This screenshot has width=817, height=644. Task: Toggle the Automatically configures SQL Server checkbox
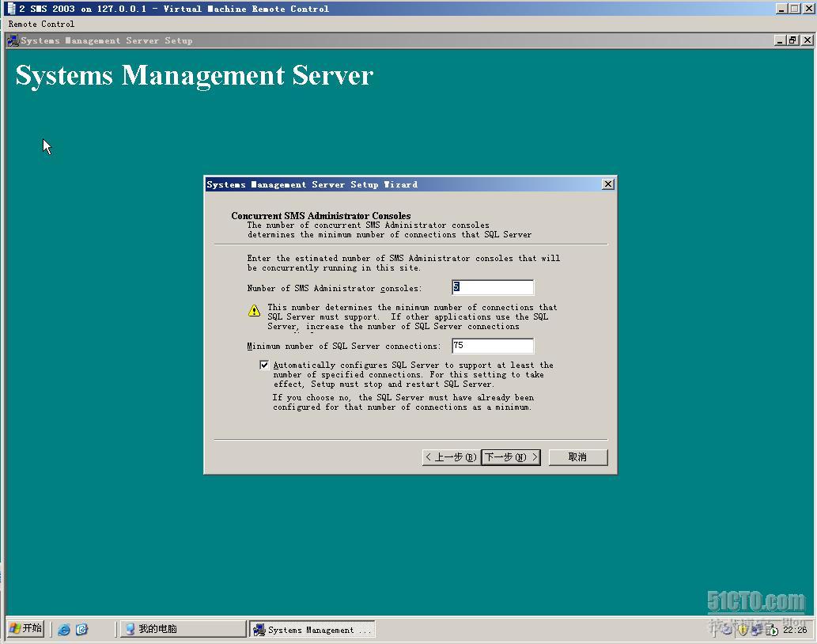pos(264,365)
